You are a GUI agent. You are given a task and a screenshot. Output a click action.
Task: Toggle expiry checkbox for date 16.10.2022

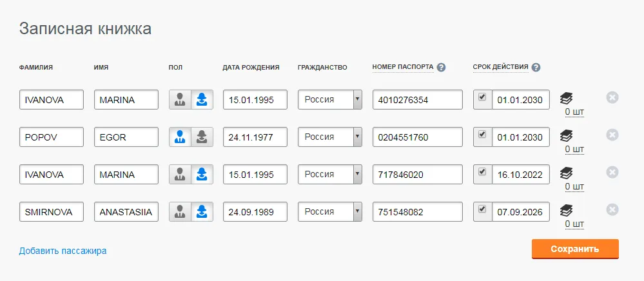pyautogui.click(x=482, y=173)
